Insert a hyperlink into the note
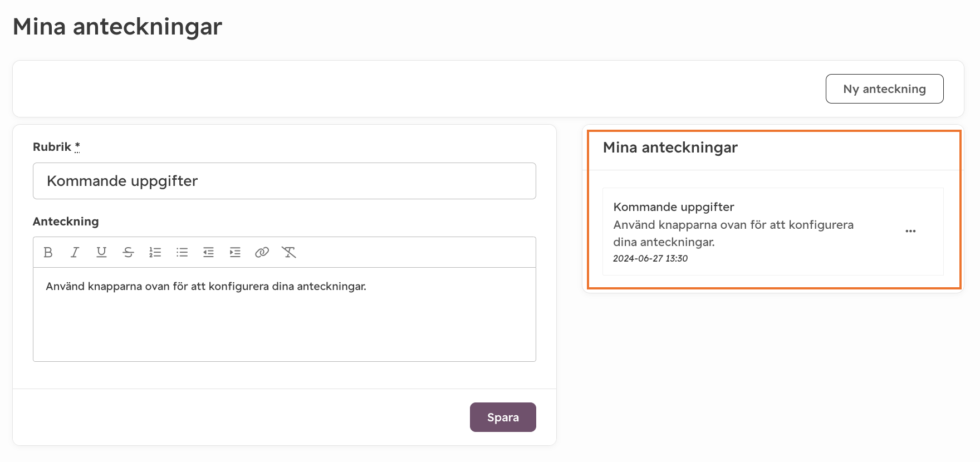Viewport: 980px width, 462px height. click(x=262, y=252)
